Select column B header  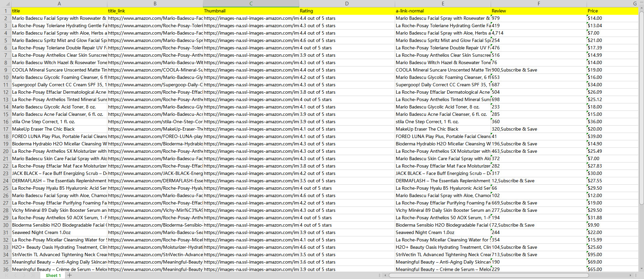(155, 3)
